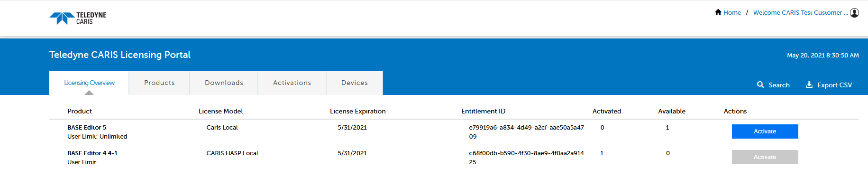Click the Home house icon
Screen dimensions: 868x178
(x=718, y=12)
